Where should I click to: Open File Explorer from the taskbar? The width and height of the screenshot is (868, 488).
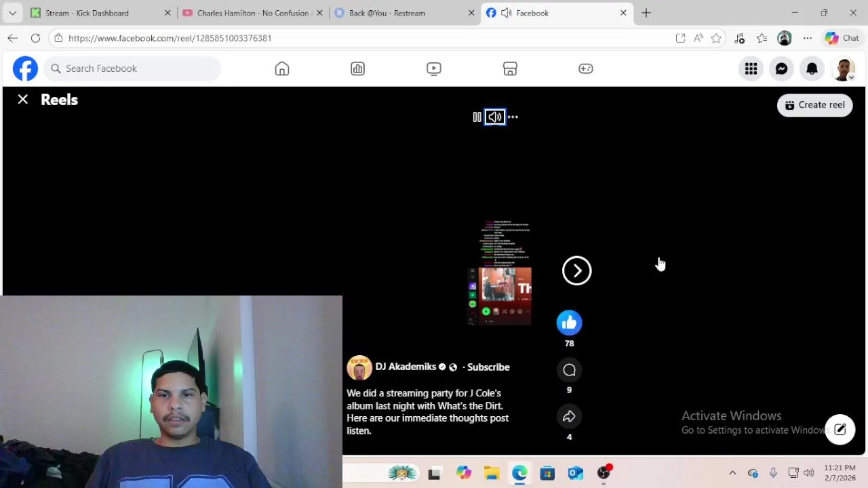pos(492,473)
